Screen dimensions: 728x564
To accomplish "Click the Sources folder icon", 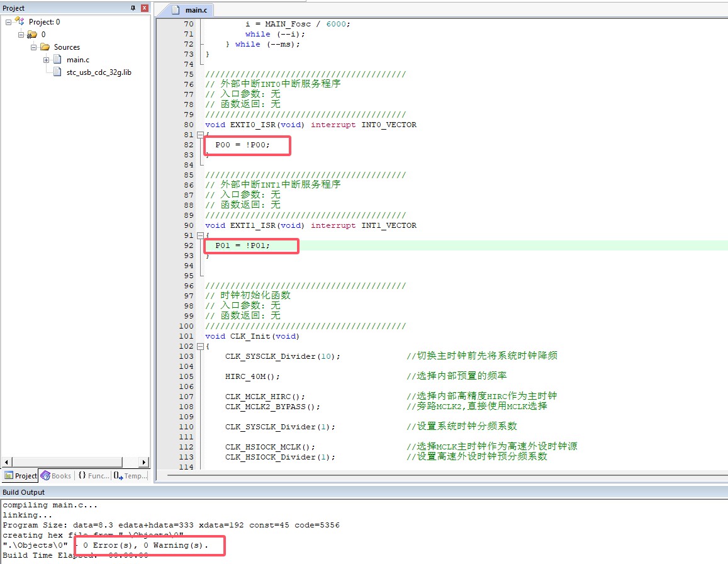I will [45, 47].
